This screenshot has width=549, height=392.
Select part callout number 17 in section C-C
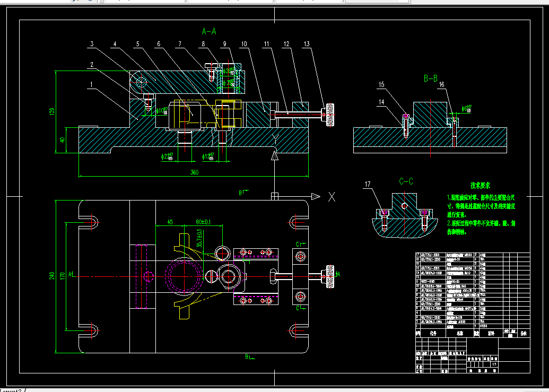[x=367, y=184]
